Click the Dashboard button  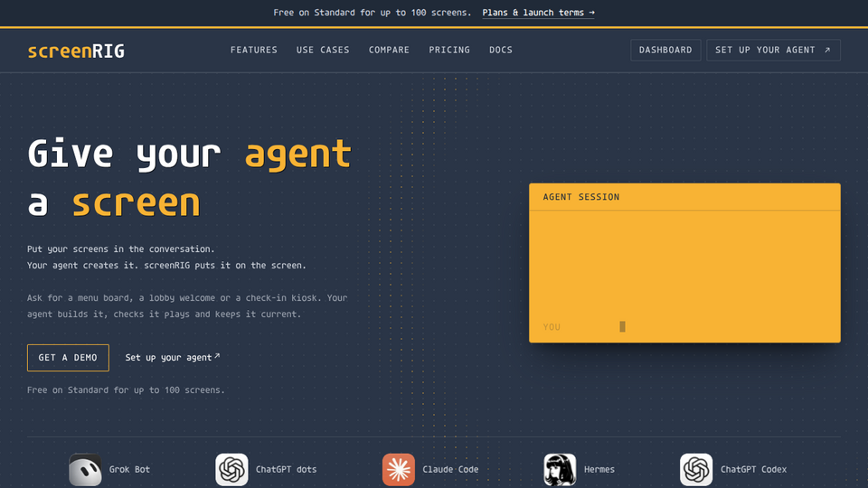tap(665, 50)
